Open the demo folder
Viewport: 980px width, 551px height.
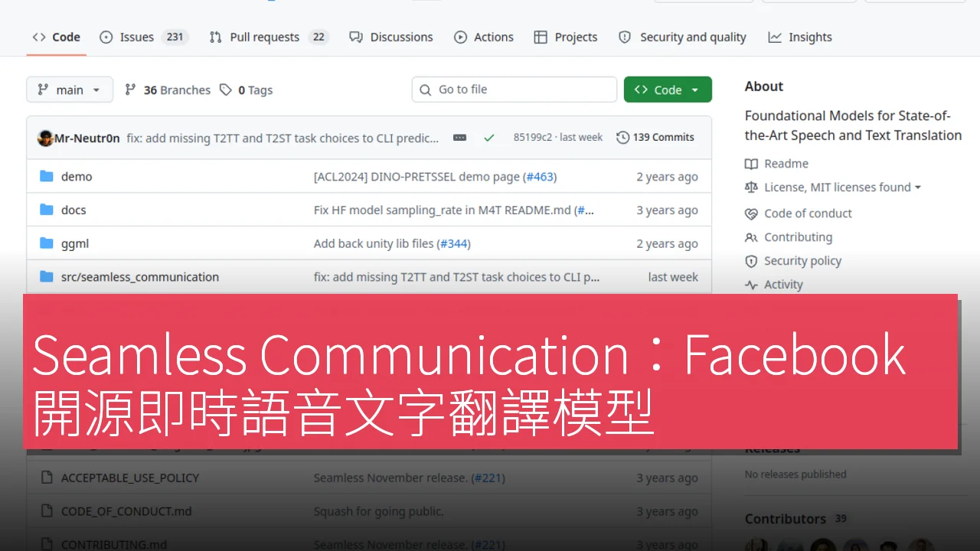tap(77, 176)
